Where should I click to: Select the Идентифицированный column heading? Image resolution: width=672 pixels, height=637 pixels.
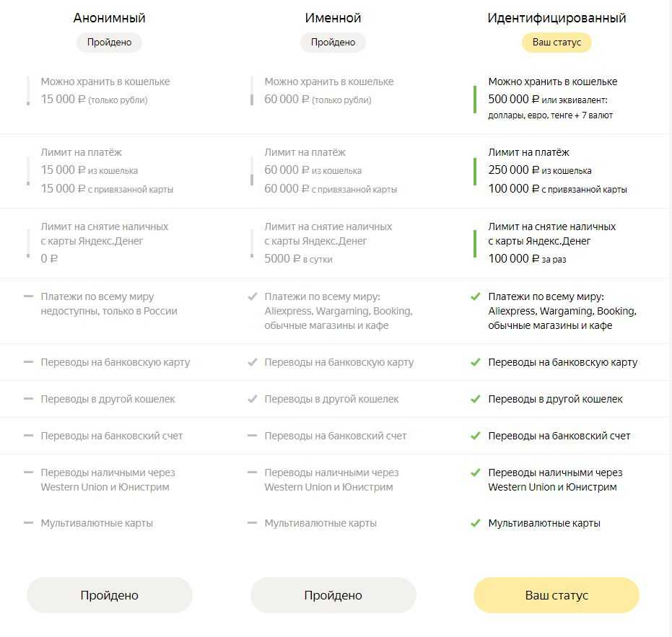coord(557,18)
